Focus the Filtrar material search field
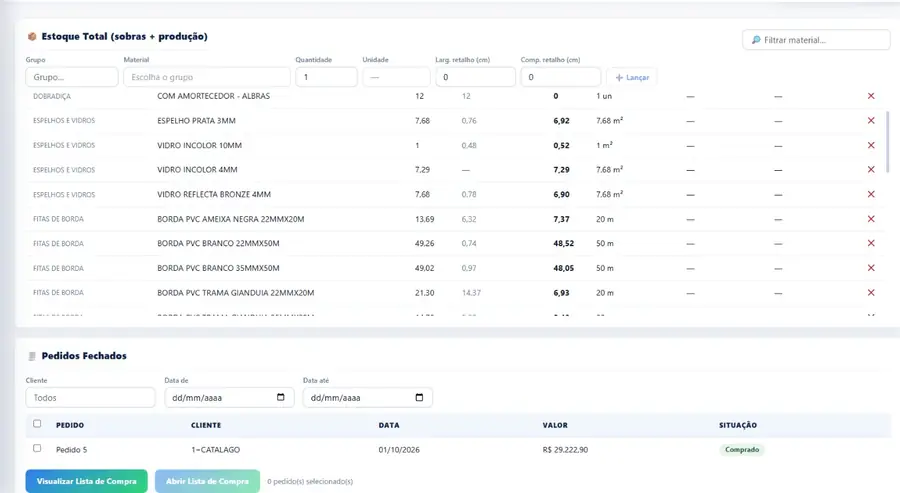Image resolution: width=900 pixels, height=493 pixels. 816,40
